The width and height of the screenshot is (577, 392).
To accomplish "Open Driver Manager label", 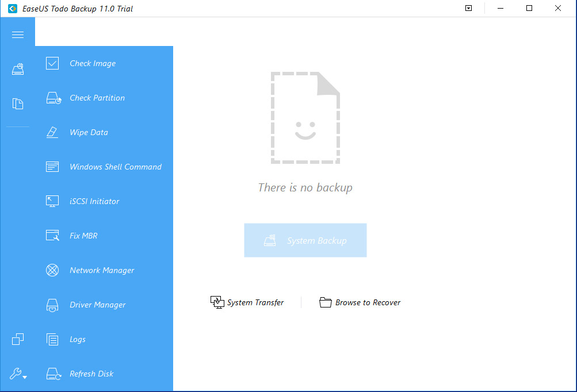I will pos(98,305).
